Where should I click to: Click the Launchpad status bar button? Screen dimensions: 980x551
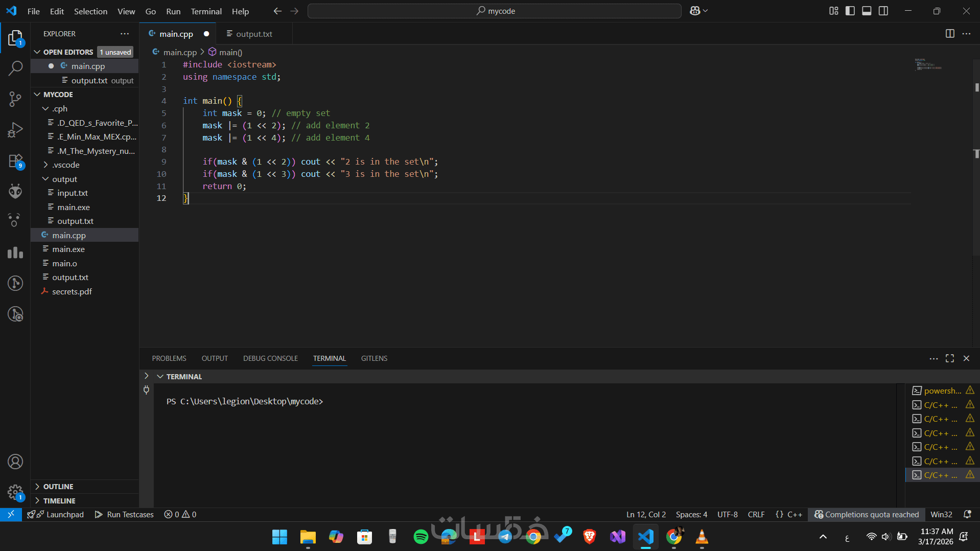[55, 514]
